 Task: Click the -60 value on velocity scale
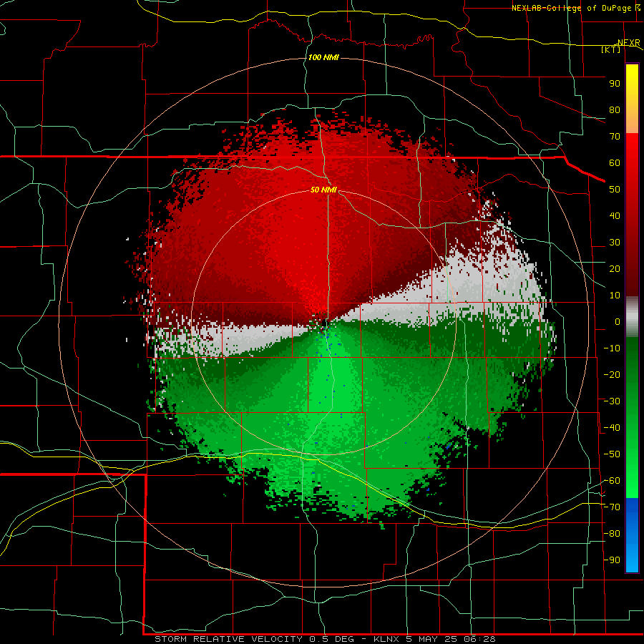[612, 481]
